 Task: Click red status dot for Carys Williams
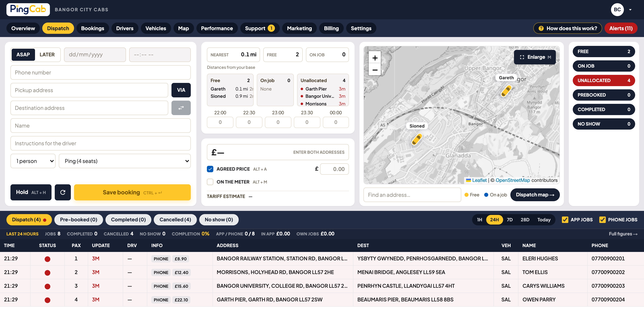[x=47, y=287]
